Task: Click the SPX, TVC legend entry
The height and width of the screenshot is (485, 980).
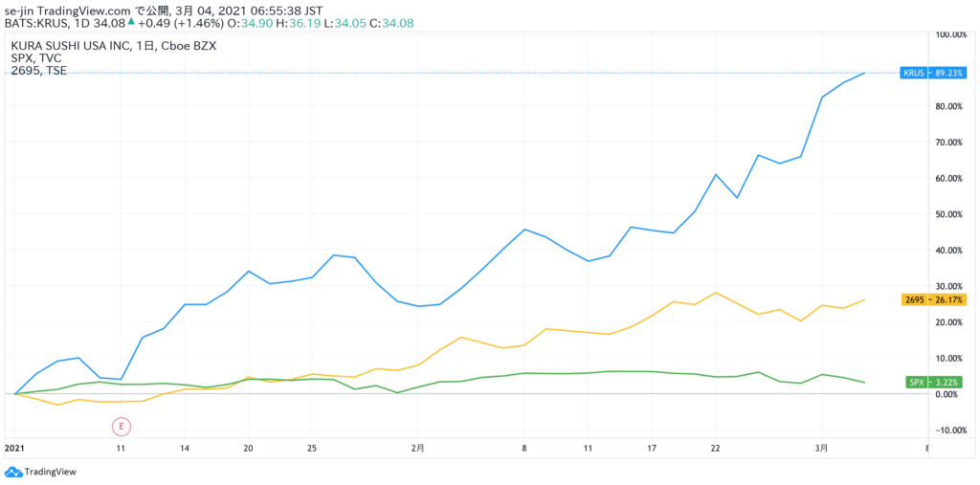Action: [36, 57]
